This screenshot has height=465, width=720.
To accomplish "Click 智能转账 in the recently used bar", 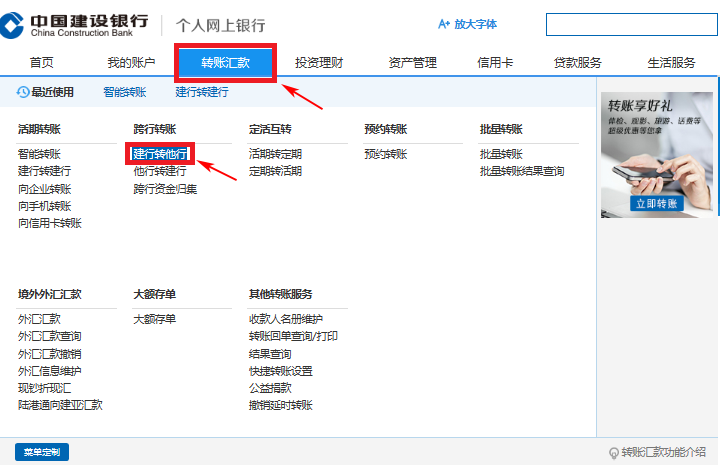I will [x=125, y=92].
